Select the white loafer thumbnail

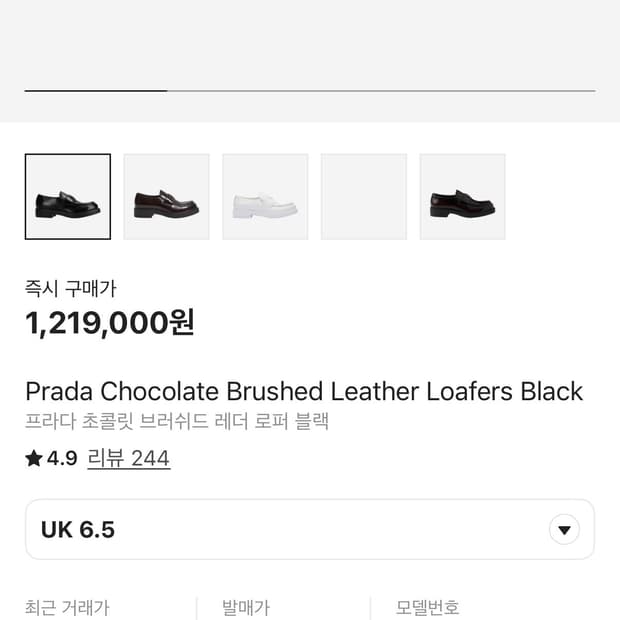(265, 197)
